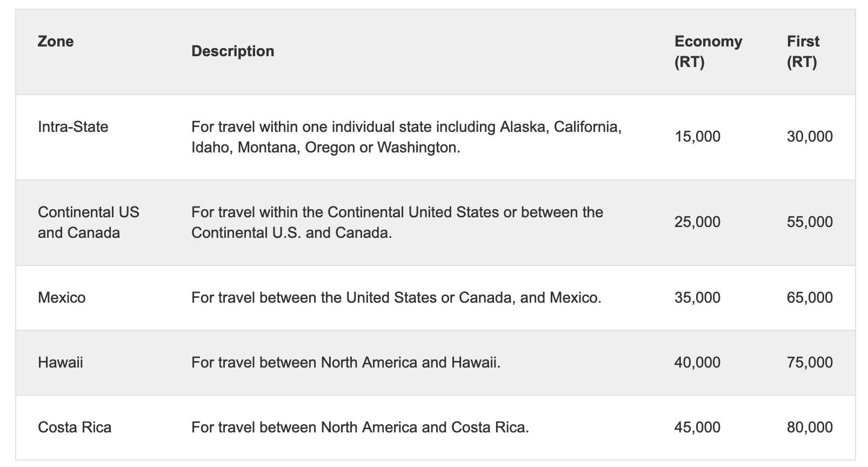Click the 15,000 Economy value

click(697, 137)
